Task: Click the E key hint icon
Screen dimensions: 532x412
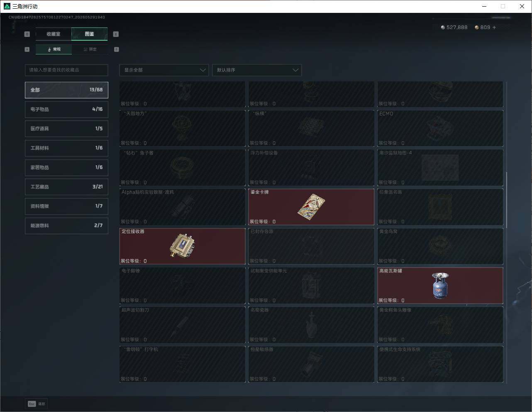Action: pyautogui.click(x=116, y=34)
